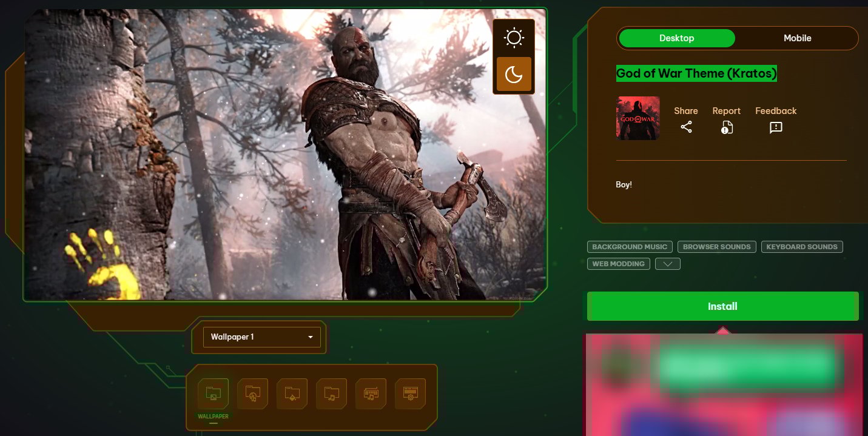Click the Kratos wallpaper preview image
This screenshot has height=436, width=868.
pyautogui.click(x=285, y=155)
